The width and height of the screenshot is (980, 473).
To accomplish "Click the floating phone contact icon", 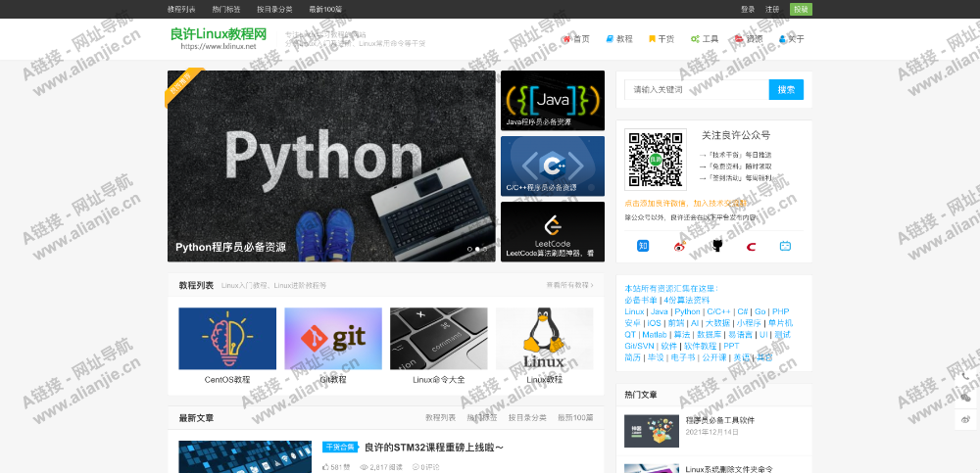I will click(x=966, y=375).
